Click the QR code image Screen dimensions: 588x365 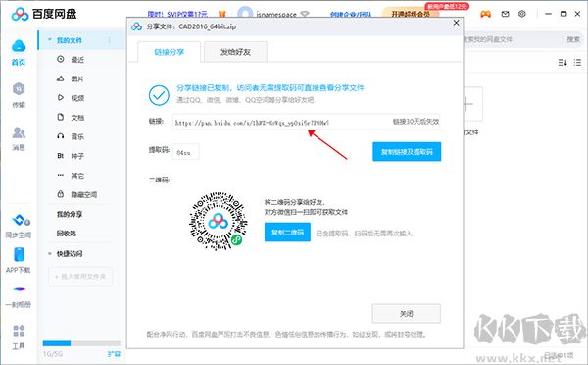219,221
